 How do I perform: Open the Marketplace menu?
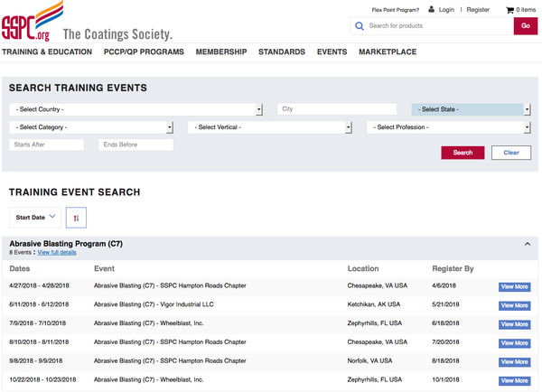388,51
